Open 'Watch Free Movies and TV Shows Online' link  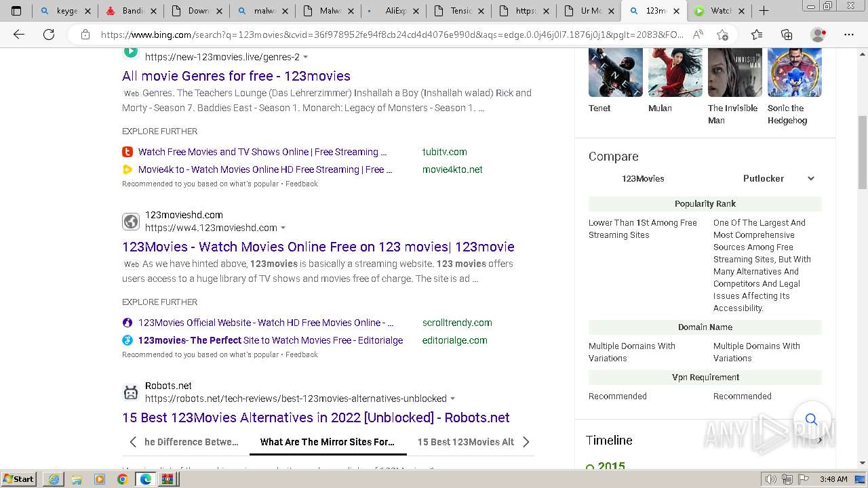(262, 152)
